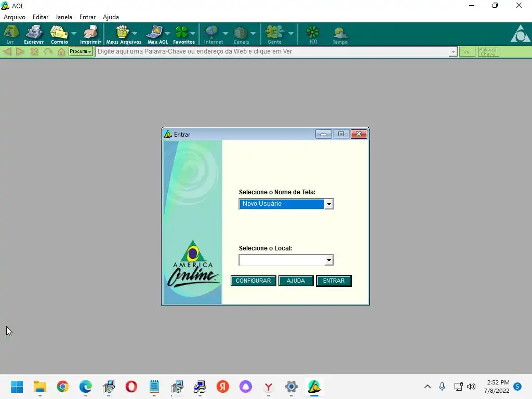Click the Internet globe icon
The width and height of the screenshot is (532, 399).
click(x=212, y=34)
